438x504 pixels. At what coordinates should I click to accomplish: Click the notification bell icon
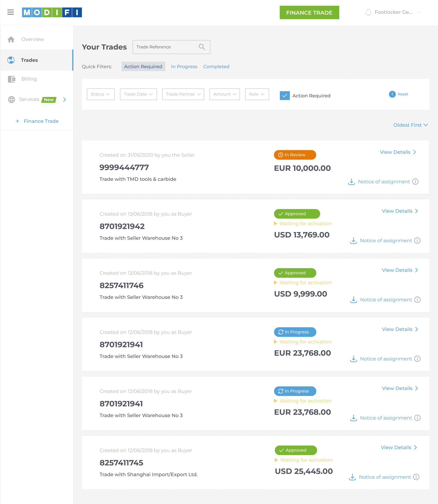tap(368, 12)
